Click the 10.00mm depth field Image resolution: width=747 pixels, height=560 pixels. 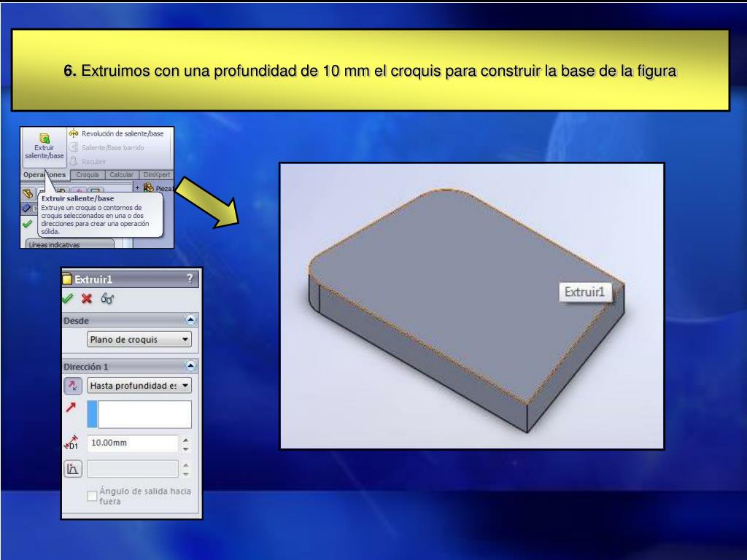133,443
